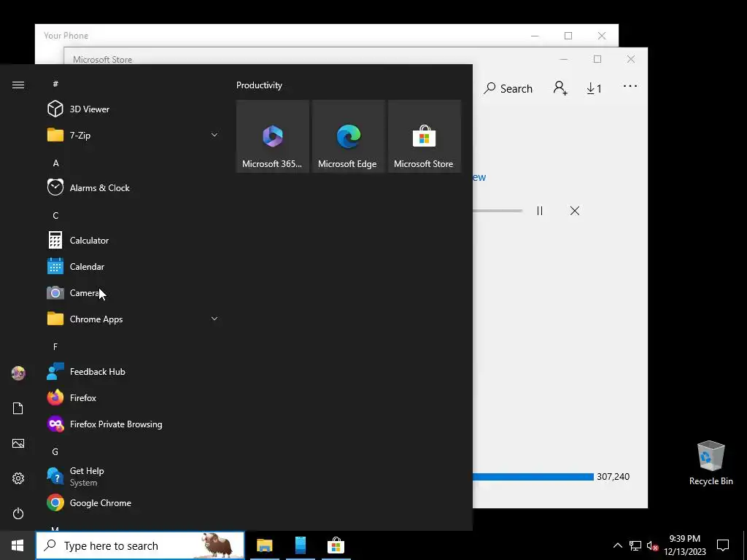Open Pictures from Start sidebar
This screenshot has height=560, width=747.
[18, 443]
